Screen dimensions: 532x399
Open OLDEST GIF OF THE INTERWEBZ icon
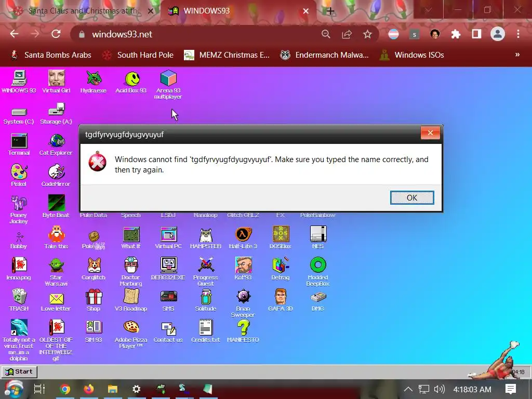pos(56,340)
